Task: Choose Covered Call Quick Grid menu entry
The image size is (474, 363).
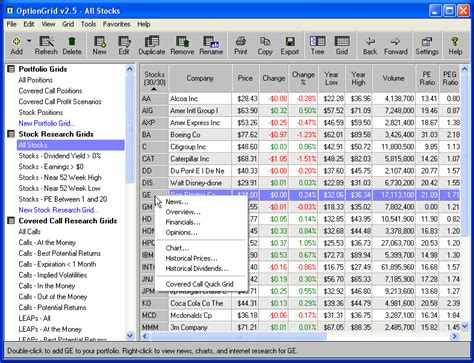Action: (201, 284)
